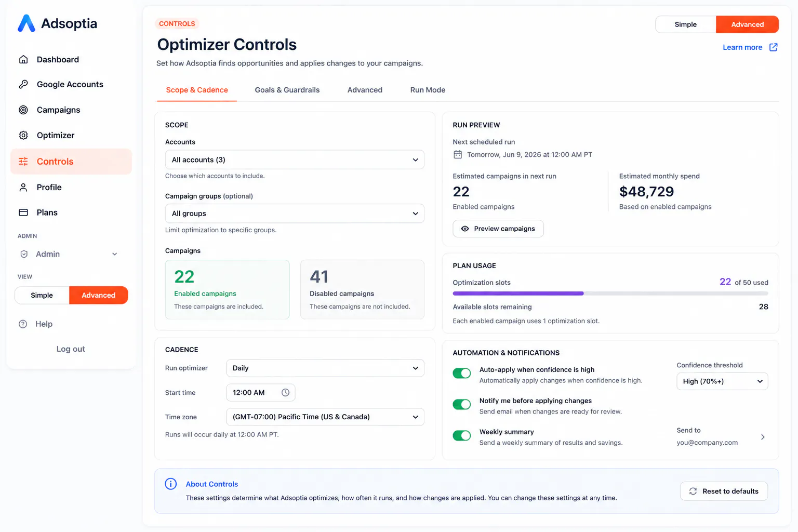Click the Optimization slots progress bar
798x532 pixels.
tap(610, 294)
